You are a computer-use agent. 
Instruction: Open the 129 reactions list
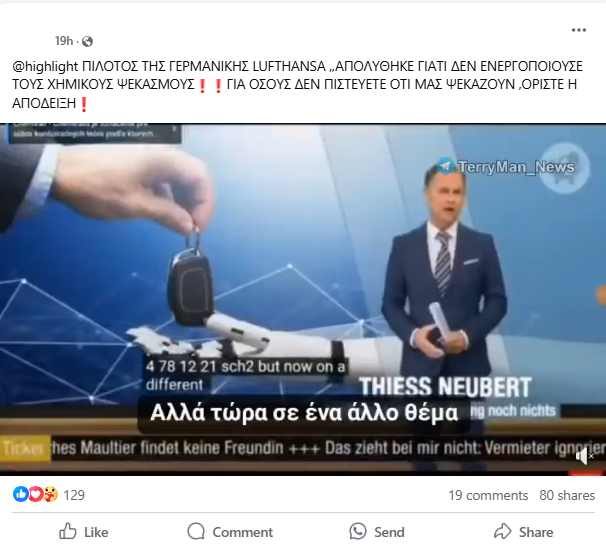74,495
